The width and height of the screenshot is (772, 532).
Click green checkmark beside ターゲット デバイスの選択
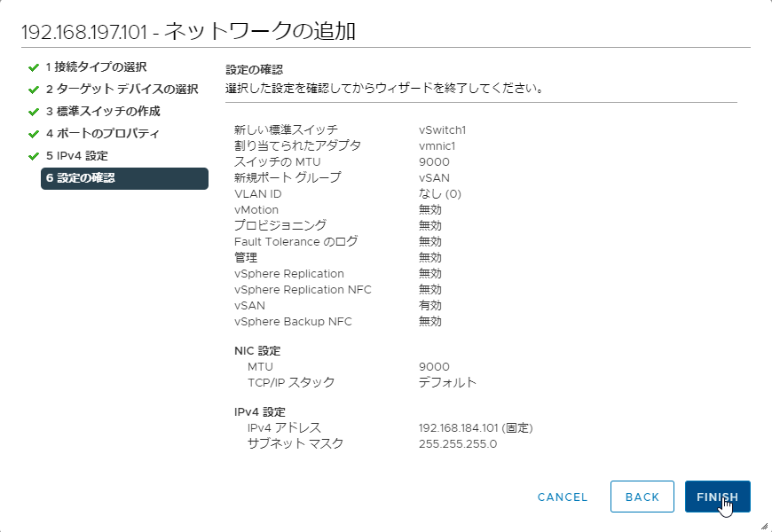(x=34, y=90)
